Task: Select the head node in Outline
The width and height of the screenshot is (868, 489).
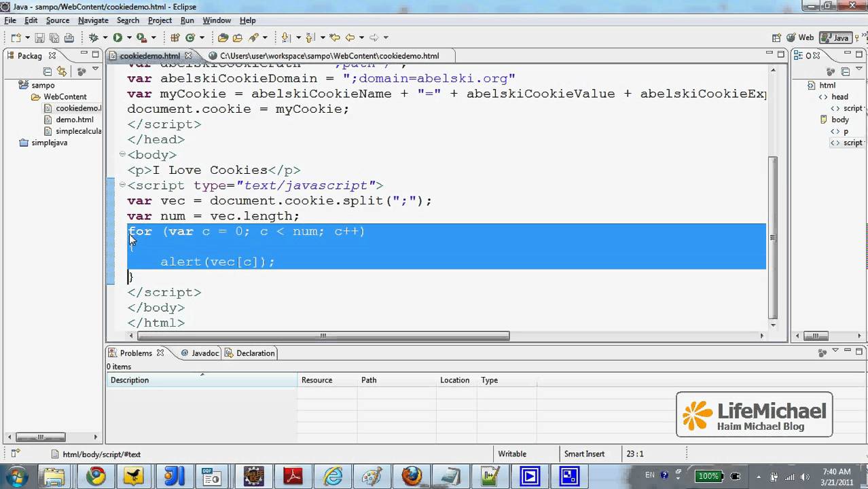Action: [x=834, y=96]
